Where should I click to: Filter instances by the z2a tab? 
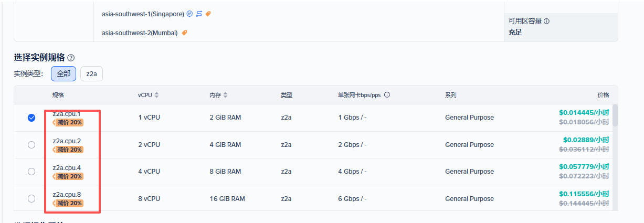[91, 74]
